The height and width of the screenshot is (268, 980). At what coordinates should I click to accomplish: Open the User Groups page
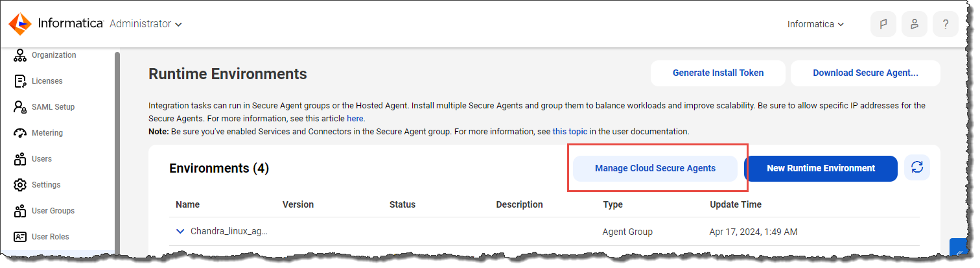point(53,211)
